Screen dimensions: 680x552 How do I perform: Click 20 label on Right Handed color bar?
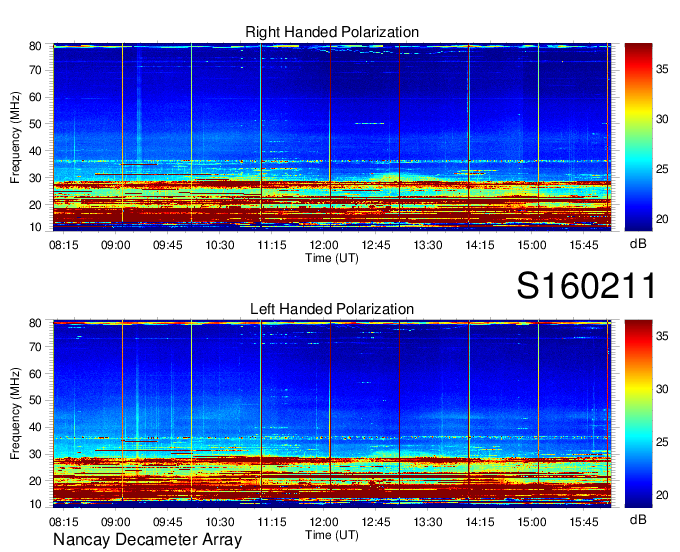662,219
